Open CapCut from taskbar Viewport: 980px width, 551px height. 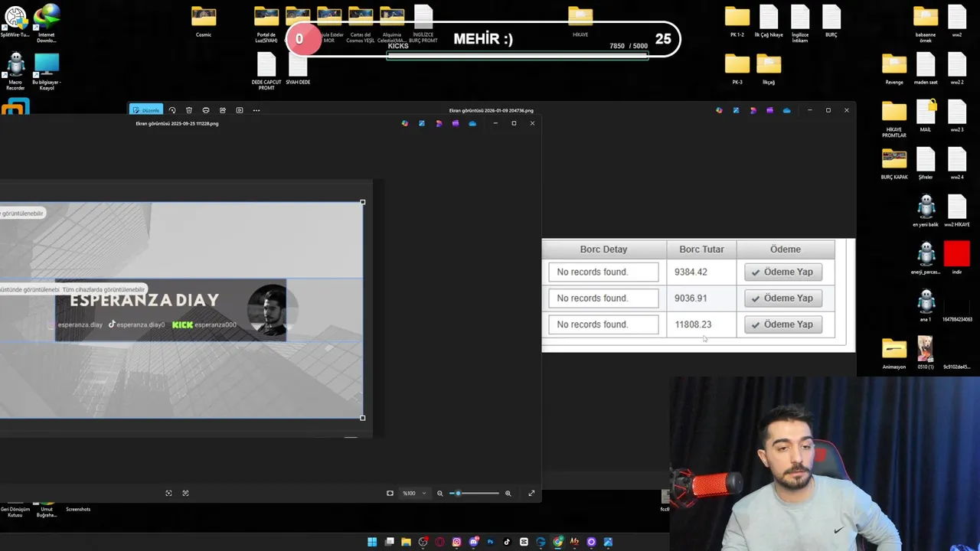click(x=524, y=542)
